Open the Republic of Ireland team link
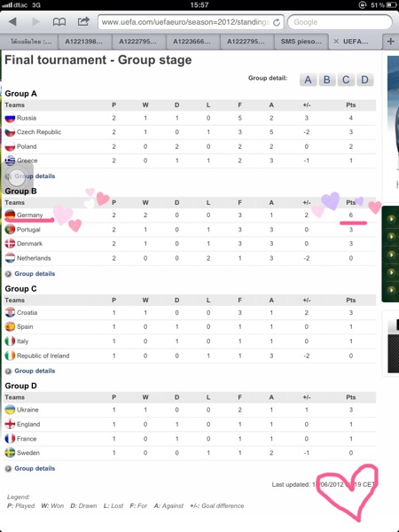Screen dimensions: 399x532 tap(43, 356)
